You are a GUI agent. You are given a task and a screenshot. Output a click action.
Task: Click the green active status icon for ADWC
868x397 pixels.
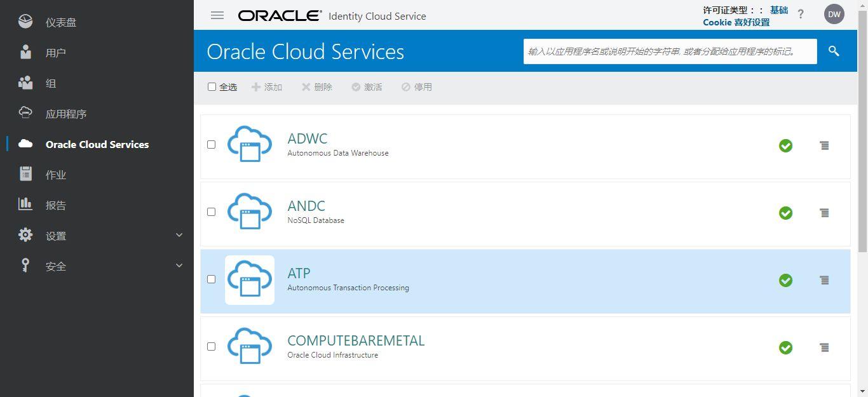[x=786, y=145]
